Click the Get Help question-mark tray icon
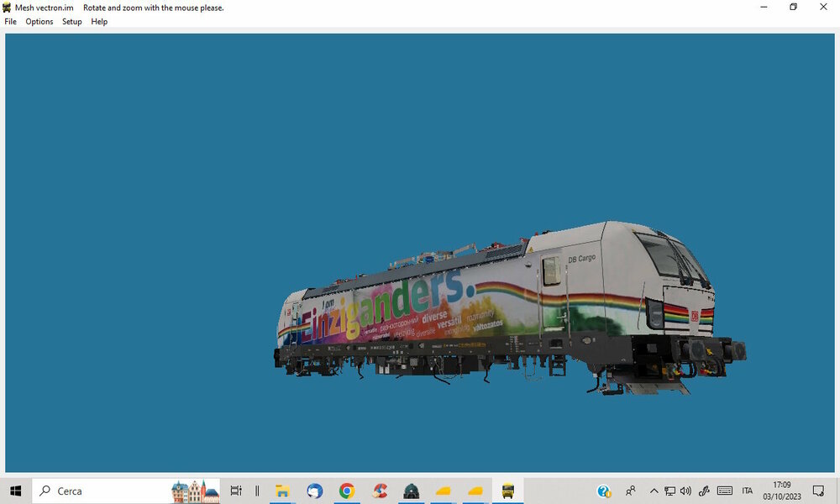 [604, 491]
